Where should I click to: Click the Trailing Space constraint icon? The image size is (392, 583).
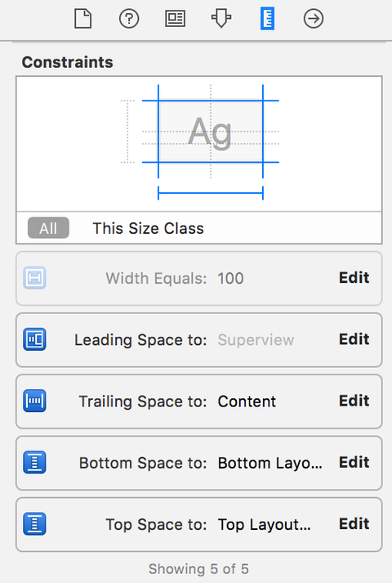34,401
